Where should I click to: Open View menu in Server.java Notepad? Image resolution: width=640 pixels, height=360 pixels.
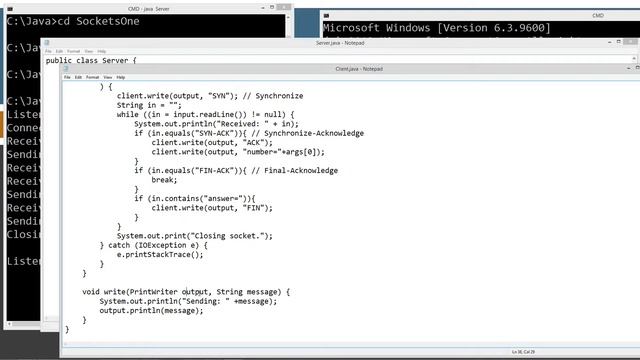pyautogui.click(x=89, y=51)
